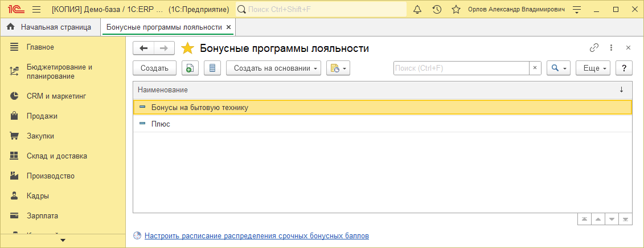Click the Создать button
The height and width of the screenshot is (248, 644).
tap(154, 68)
